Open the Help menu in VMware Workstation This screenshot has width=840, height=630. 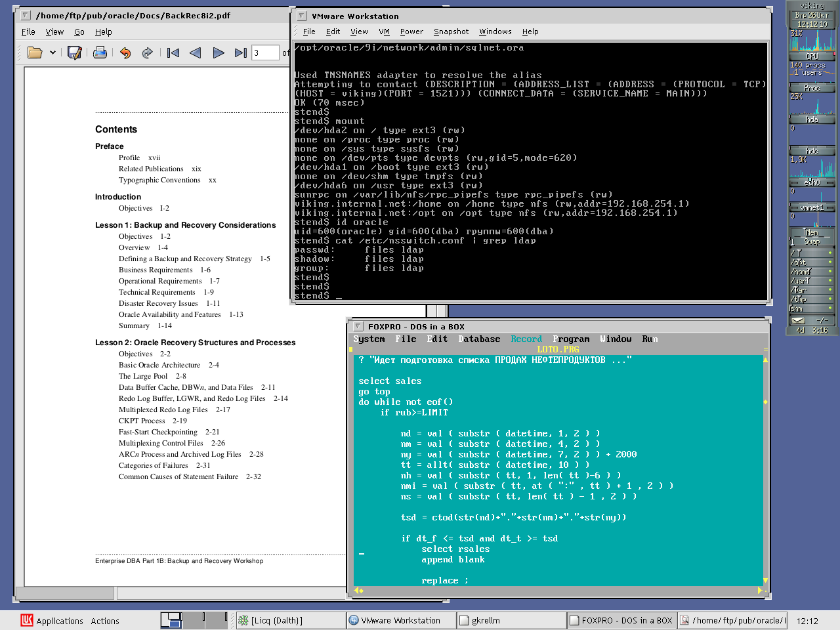pos(530,31)
